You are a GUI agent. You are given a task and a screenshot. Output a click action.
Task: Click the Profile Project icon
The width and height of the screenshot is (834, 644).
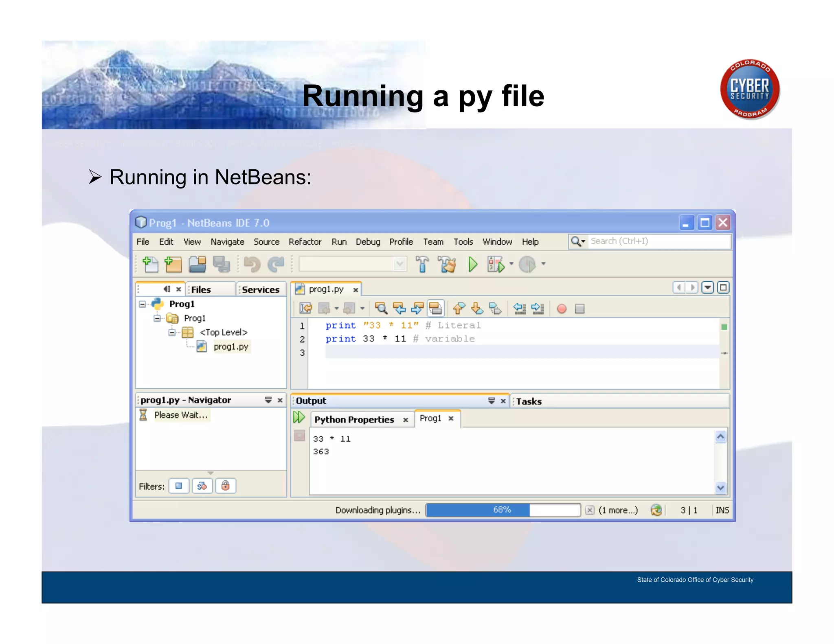tap(527, 264)
